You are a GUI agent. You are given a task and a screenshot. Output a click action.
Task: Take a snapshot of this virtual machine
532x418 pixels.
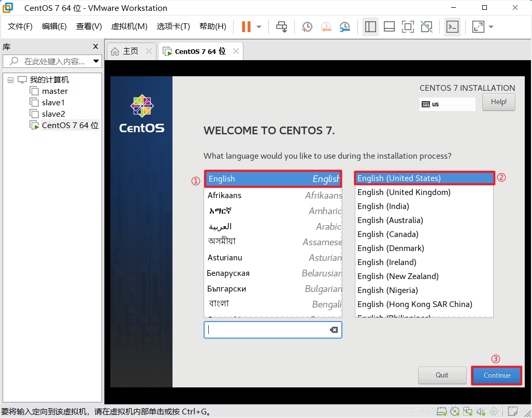tap(307, 27)
